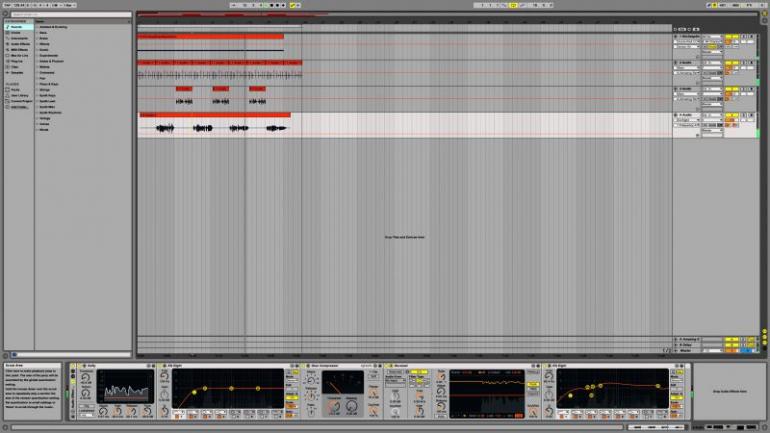Screen dimensions: 770x433
Task: Fold the 2 Audio track
Action: pyautogui.click(x=675, y=63)
